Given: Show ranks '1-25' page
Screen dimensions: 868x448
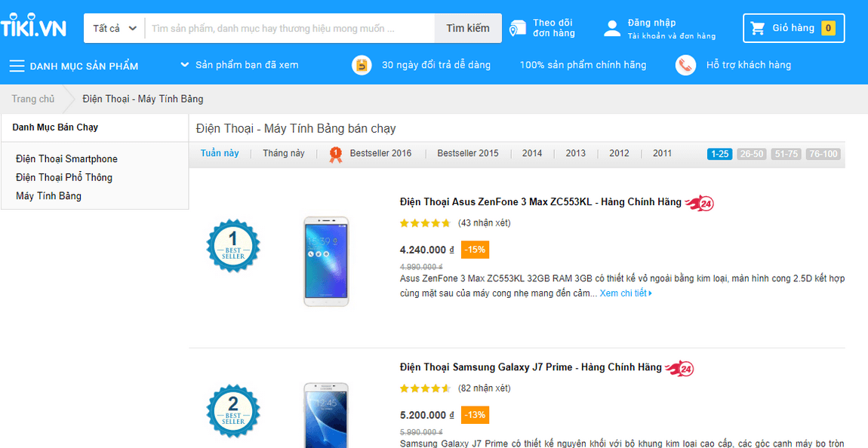Looking at the screenshot, I should pyautogui.click(x=719, y=154).
